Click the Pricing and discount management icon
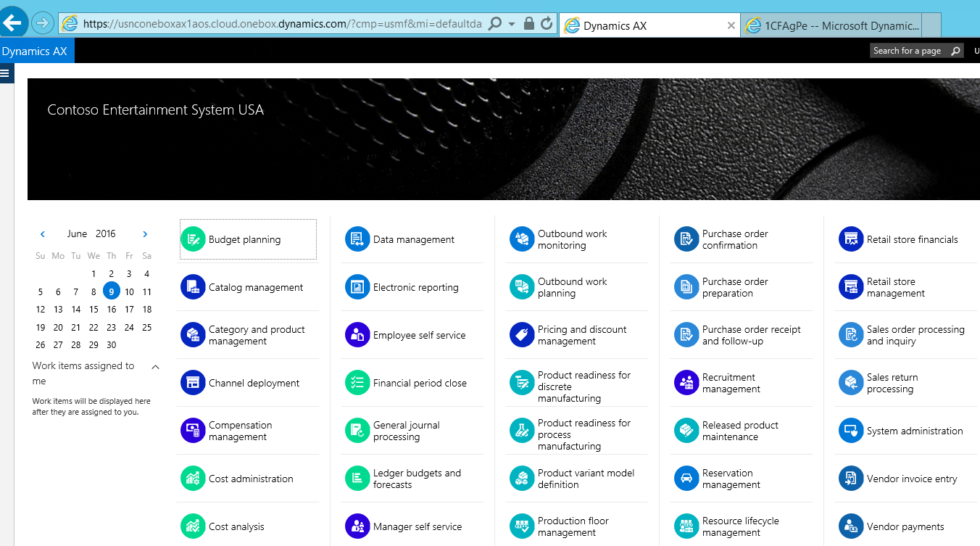This screenshot has width=980, height=546. tap(522, 335)
